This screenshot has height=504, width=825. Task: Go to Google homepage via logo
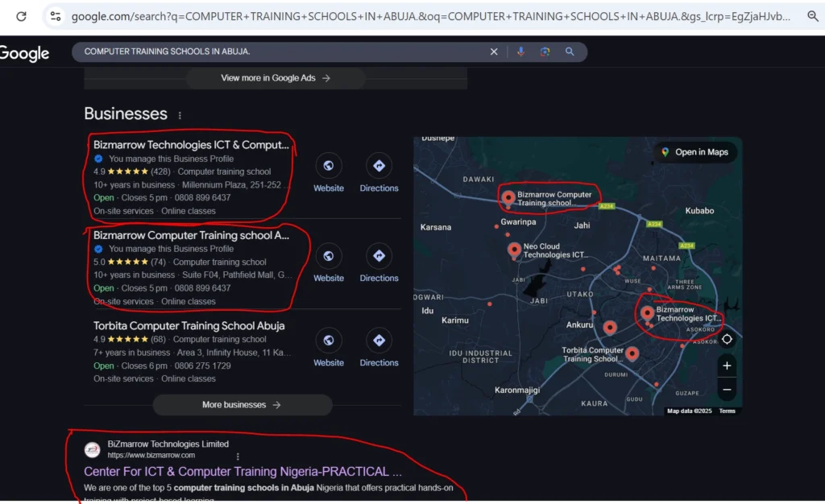point(24,52)
